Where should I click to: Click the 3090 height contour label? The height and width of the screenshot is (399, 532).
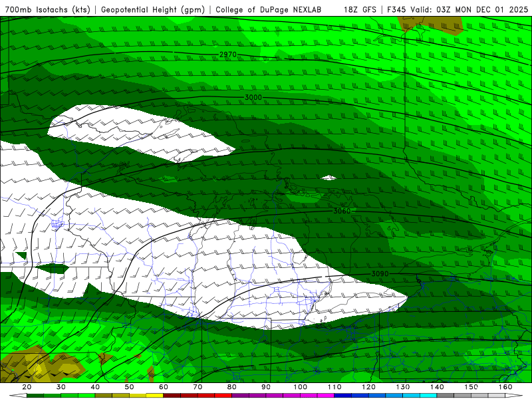click(x=380, y=273)
